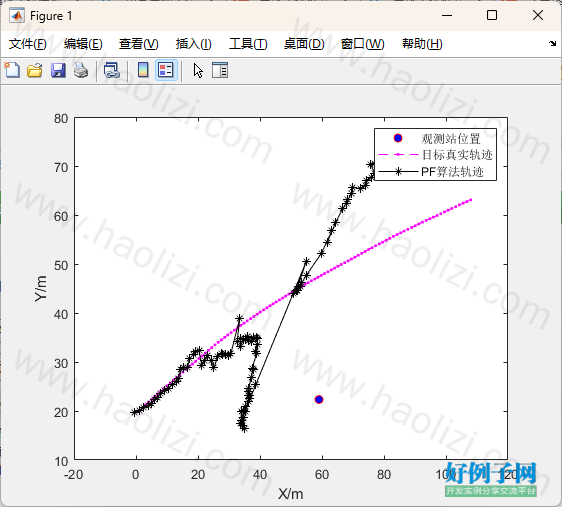Expand the 插入(I) menu
The width and height of the screenshot is (562, 507).
(194, 44)
